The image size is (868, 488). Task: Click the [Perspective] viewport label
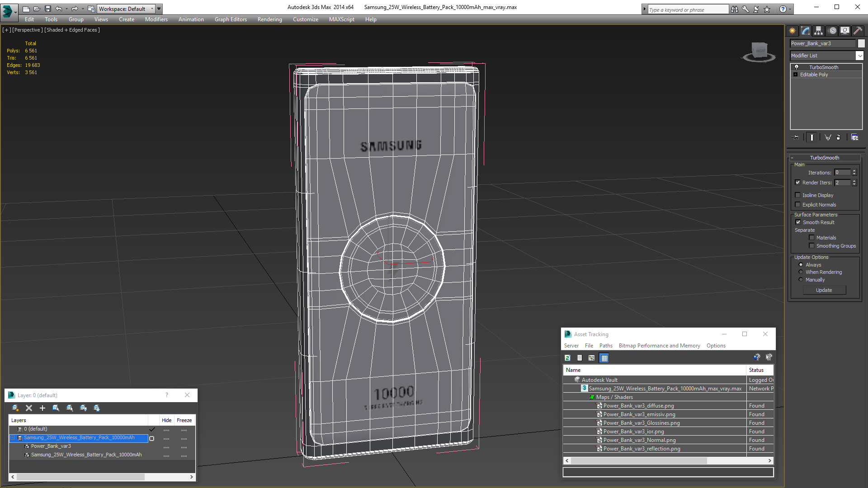[x=28, y=30]
